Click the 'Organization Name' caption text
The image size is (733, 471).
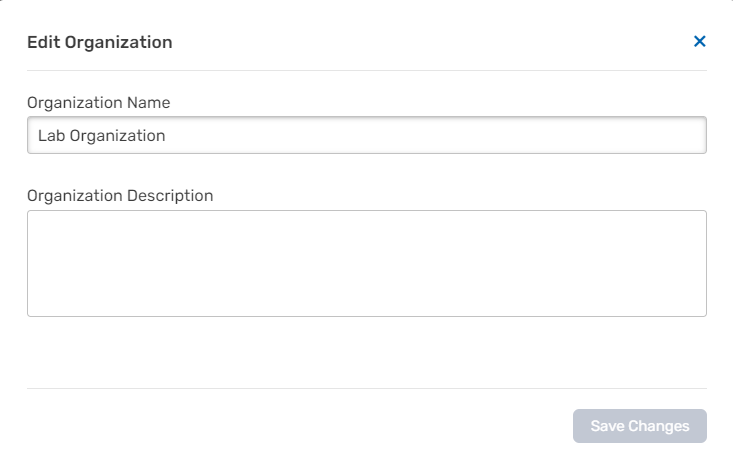(99, 102)
